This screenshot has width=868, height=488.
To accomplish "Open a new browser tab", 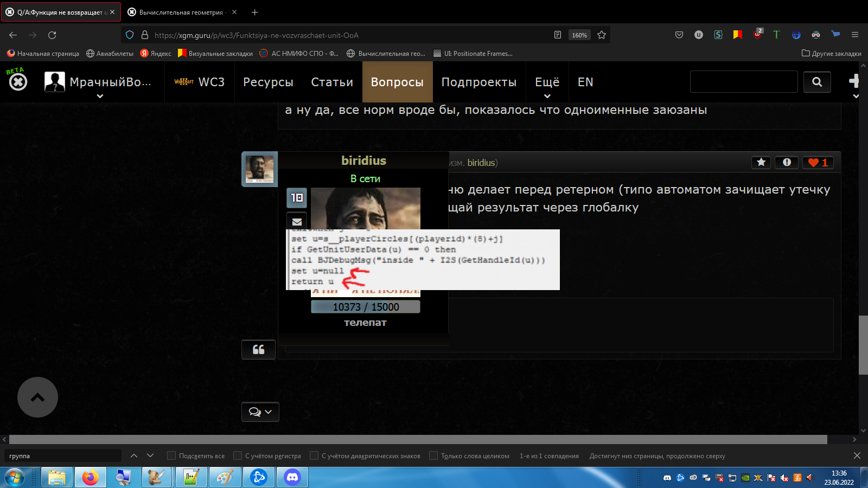I will [x=255, y=12].
